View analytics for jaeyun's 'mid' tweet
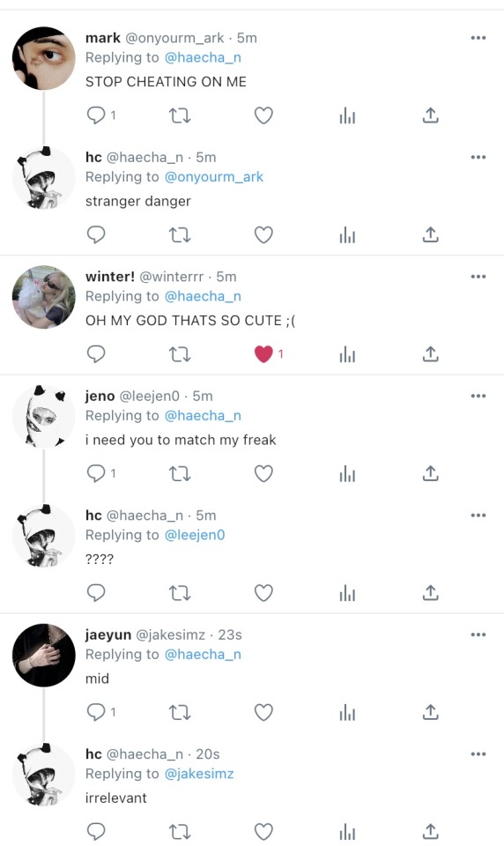The height and width of the screenshot is (846, 504). pyautogui.click(x=347, y=713)
